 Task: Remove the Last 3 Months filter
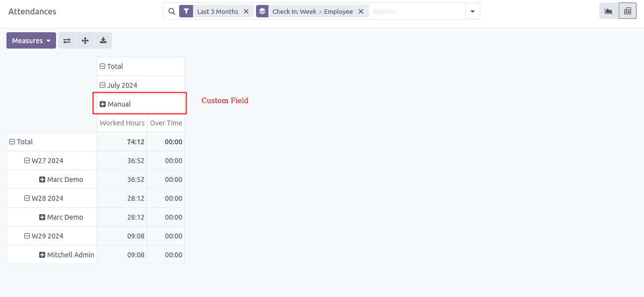tap(246, 11)
